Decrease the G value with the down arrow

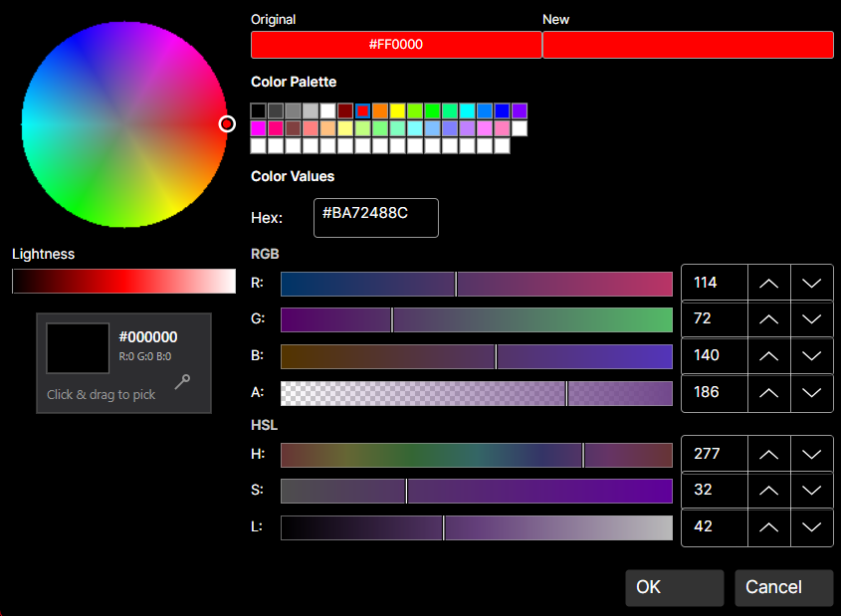(x=811, y=318)
